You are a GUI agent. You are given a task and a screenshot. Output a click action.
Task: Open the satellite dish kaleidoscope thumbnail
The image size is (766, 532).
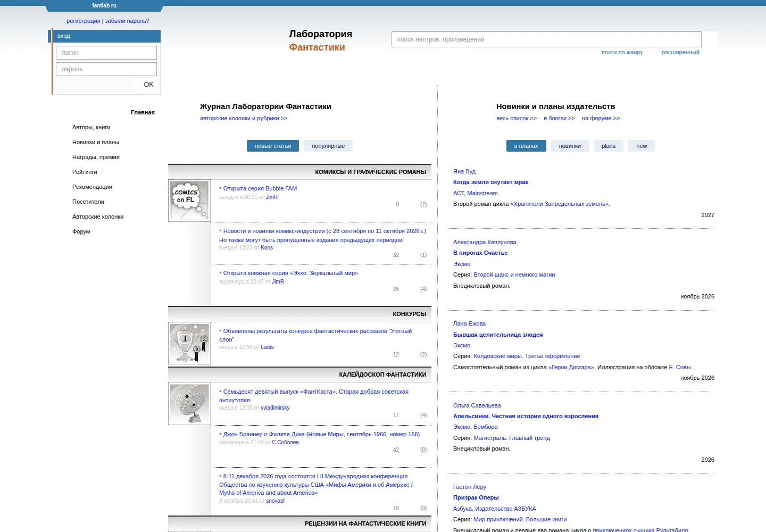point(189,404)
